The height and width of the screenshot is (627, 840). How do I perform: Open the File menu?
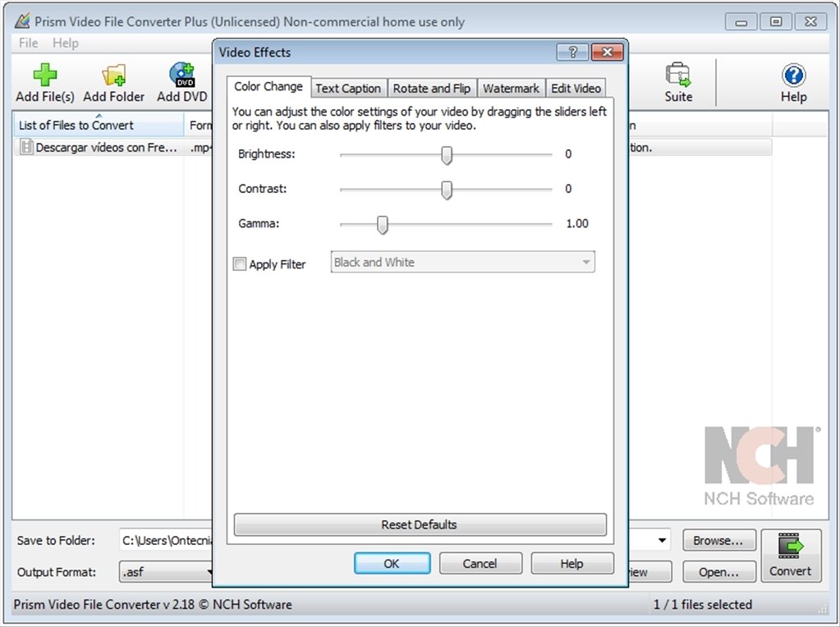tap(28, 43)
